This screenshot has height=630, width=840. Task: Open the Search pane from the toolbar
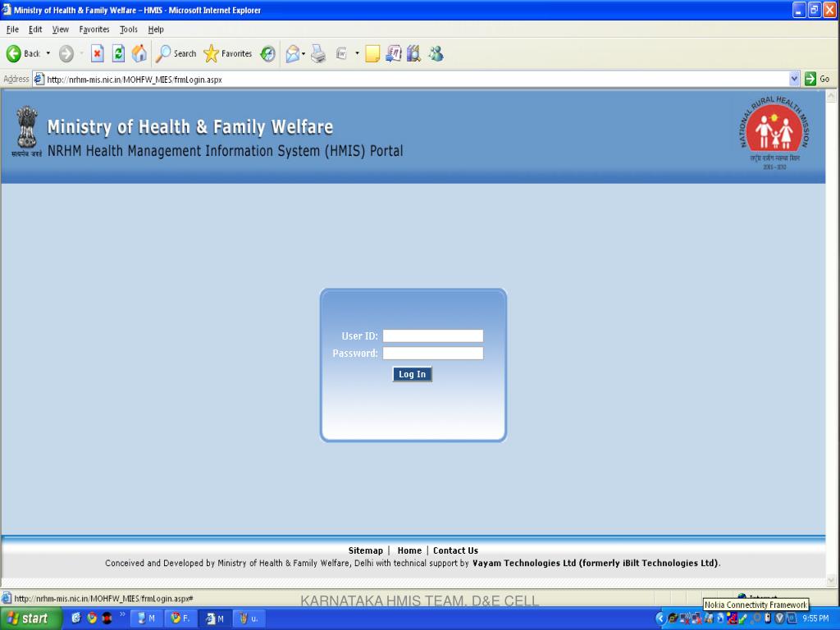pos(176,53)
